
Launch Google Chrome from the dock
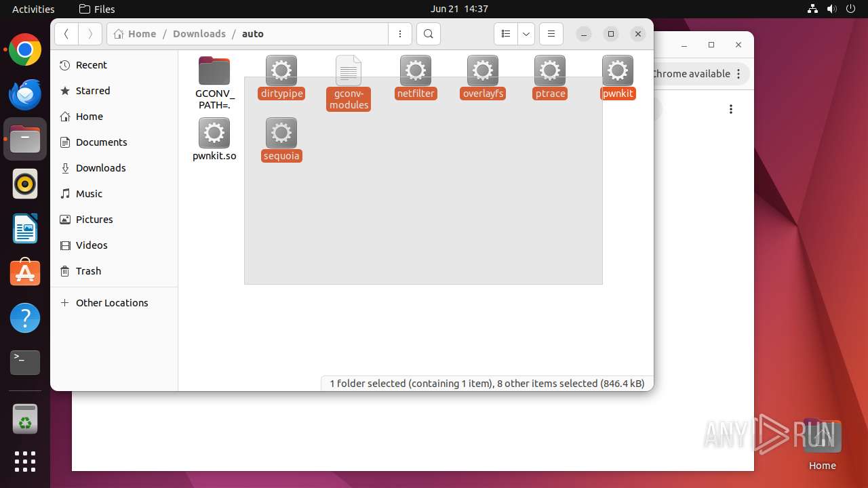pyautogui.click(x=25, y=50)
